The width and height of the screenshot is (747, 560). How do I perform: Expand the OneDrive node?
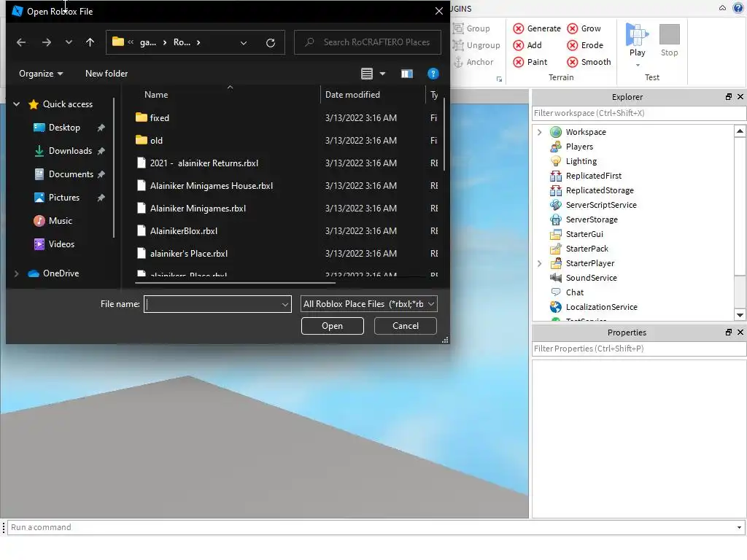pyautogui.click(x=17, y=273)
